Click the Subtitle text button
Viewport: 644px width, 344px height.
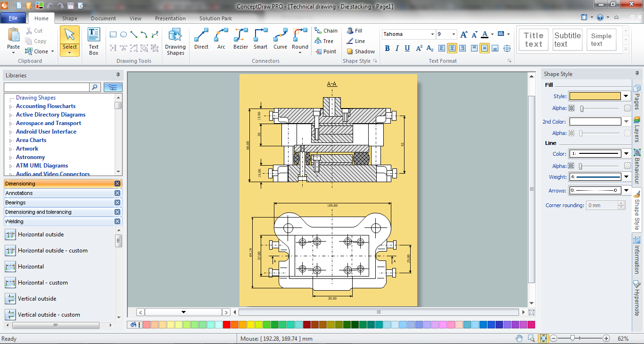[567, 39]
